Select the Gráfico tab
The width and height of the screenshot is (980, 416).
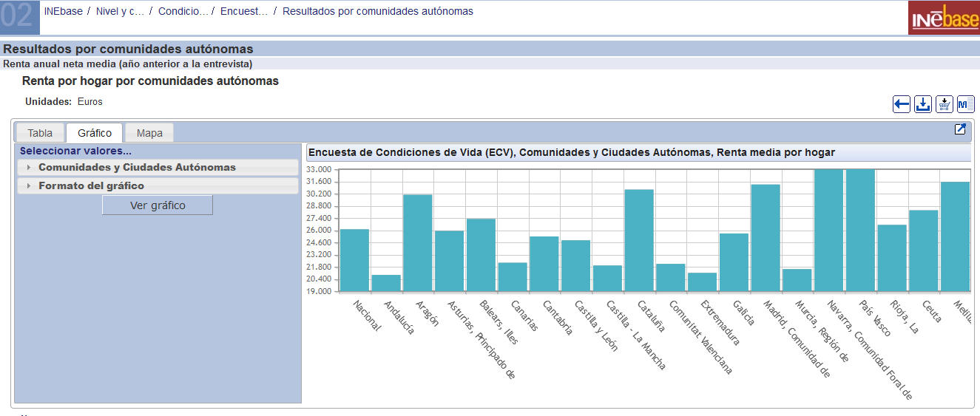(x=95, y=133)
